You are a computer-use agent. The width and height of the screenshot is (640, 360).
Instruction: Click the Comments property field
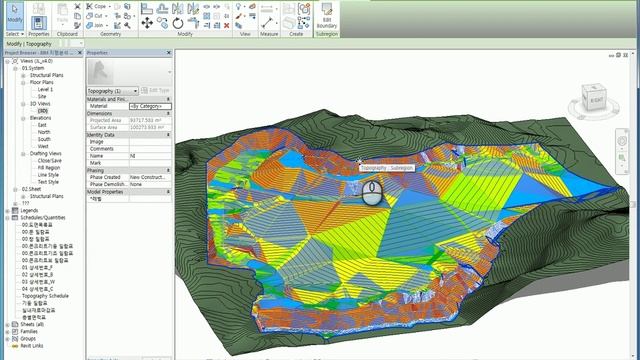[x=150, y=149]
